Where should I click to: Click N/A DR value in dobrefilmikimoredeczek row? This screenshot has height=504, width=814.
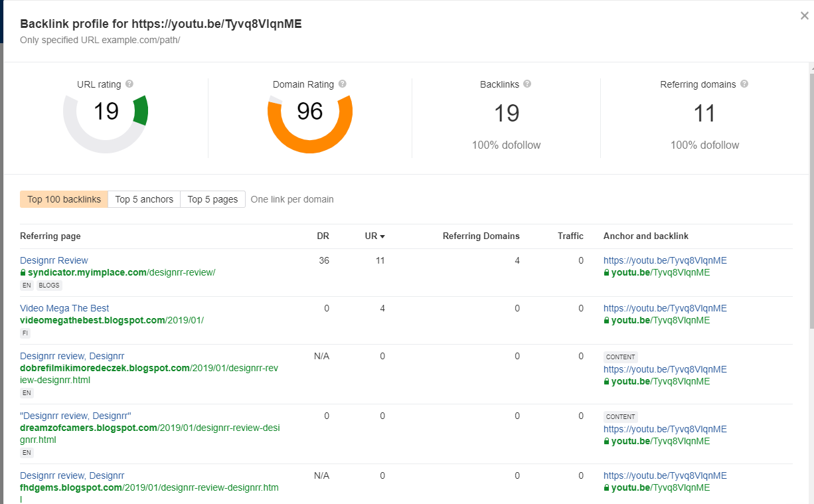click(321, 356)
